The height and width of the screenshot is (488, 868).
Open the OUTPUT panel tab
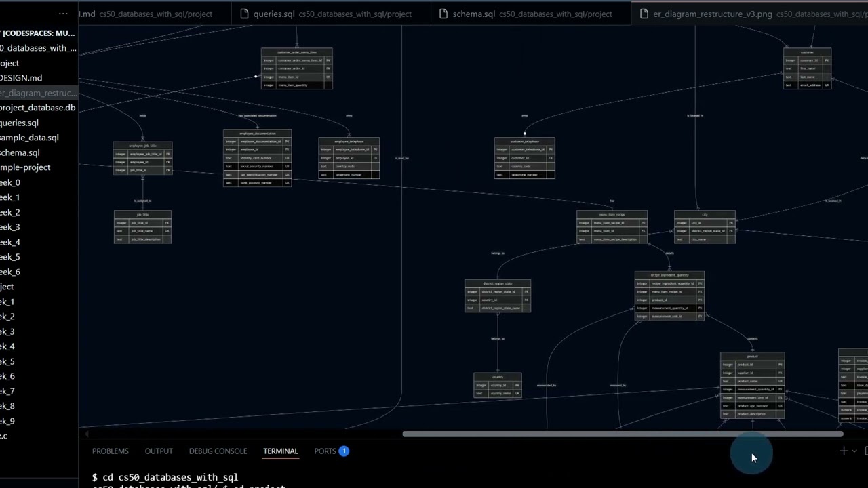pyautogui.click(x=159, y=451)
